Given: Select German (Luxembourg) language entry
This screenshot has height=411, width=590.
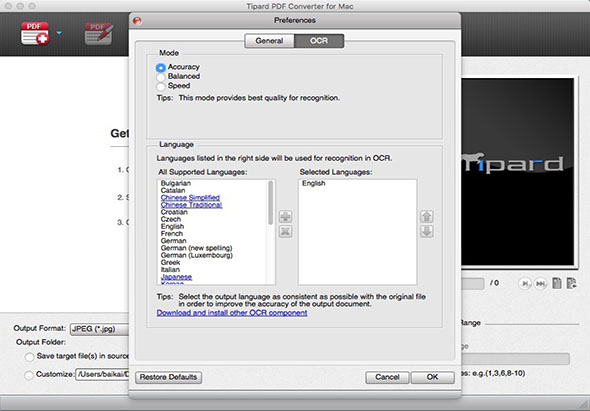Looking at the screenshot, I should tap(196, 255).
